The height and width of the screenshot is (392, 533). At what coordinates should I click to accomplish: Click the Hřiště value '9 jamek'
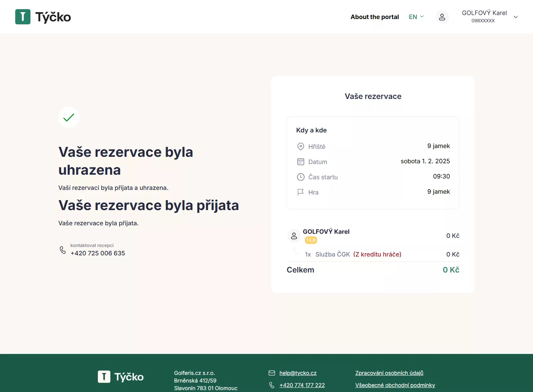click(x=439, y=146)
